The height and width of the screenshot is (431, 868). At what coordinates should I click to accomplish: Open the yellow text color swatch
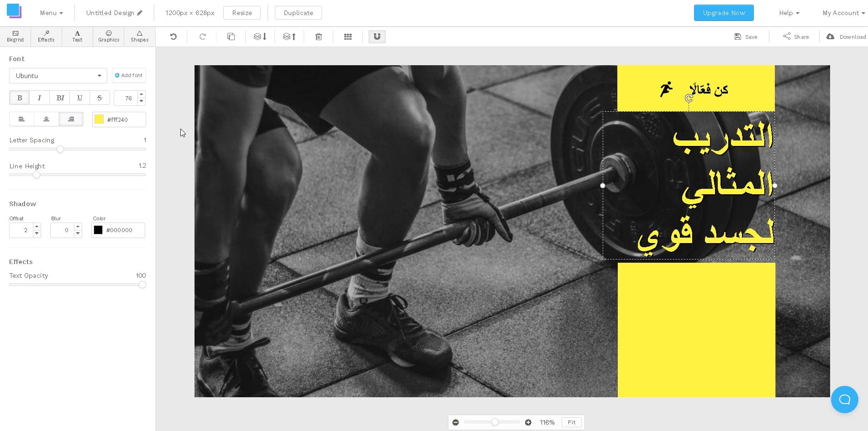click(99, 119)
